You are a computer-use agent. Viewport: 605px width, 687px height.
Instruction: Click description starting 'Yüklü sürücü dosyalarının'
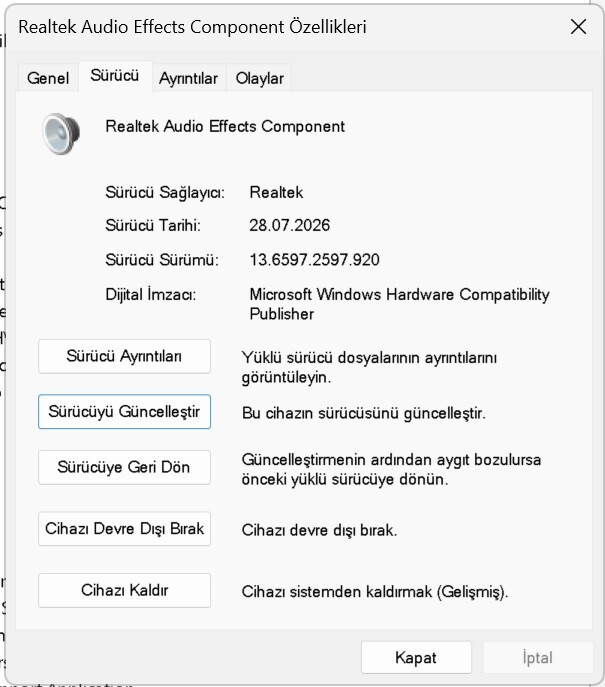(369, 367)
